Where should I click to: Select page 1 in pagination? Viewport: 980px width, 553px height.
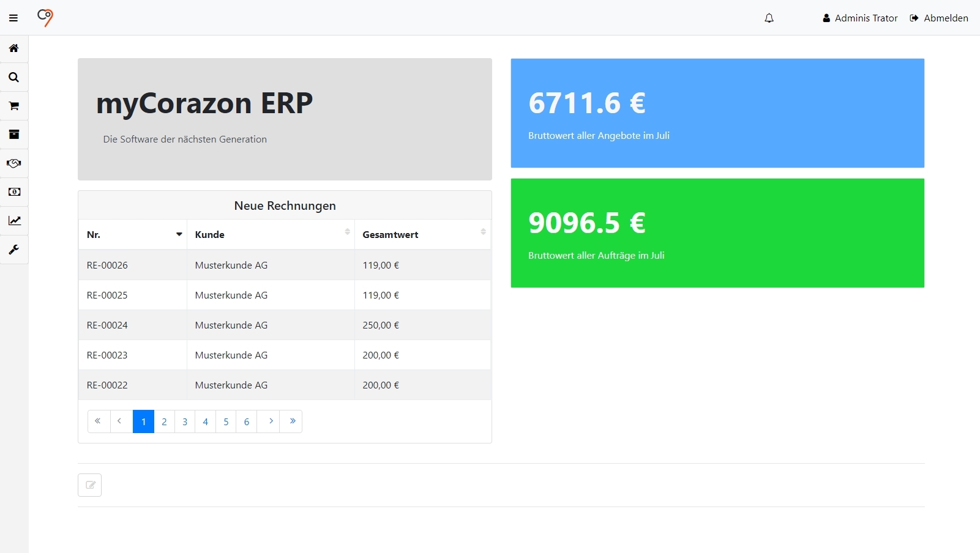click(144, 421)
